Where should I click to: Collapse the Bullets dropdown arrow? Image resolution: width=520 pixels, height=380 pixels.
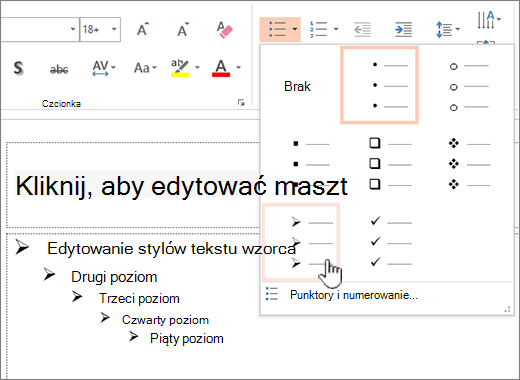(295, 29)
